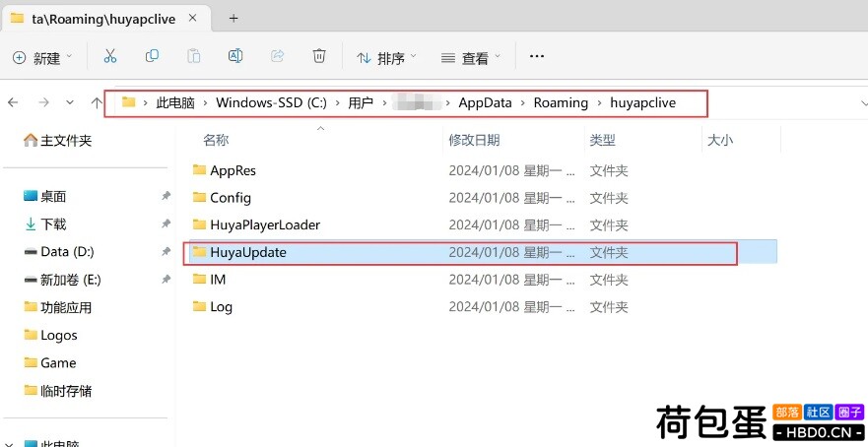Sort by 名称 column header
The width and height of the screenshot is (868, 447).
216,140
